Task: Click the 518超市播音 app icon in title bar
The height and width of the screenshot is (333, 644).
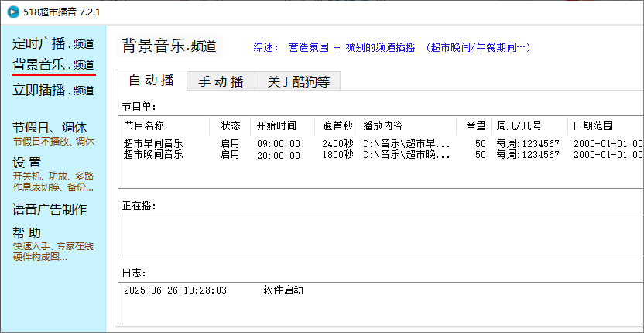Action: 13,12
